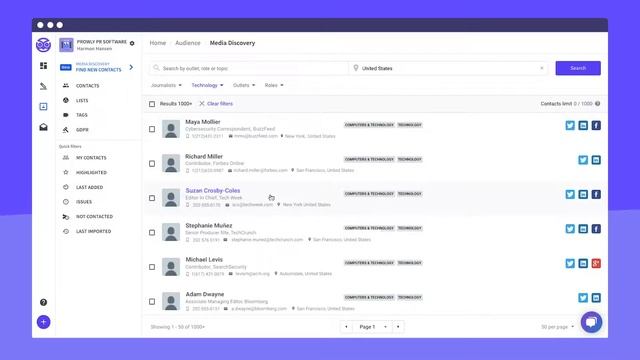
Task: Click the purple Search button
Action: (x=578, y=68)
